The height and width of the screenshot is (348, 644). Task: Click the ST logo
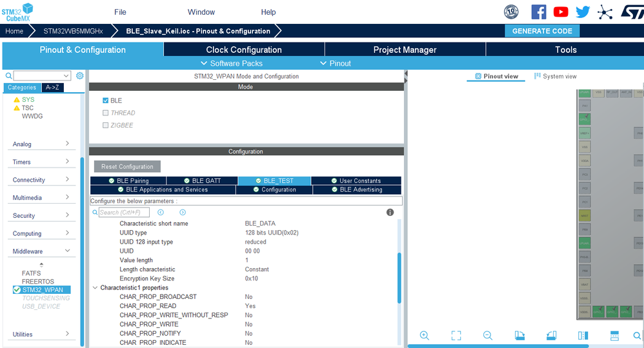click(x=632, y=12)
